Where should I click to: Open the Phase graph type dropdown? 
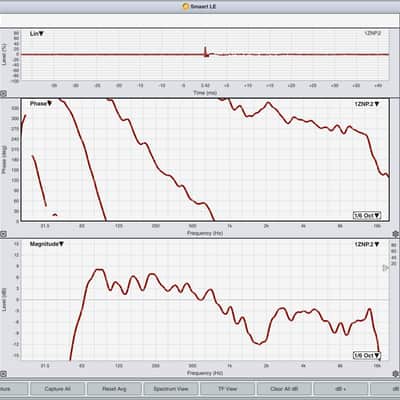pyautogui.click(x=41, y=104)
